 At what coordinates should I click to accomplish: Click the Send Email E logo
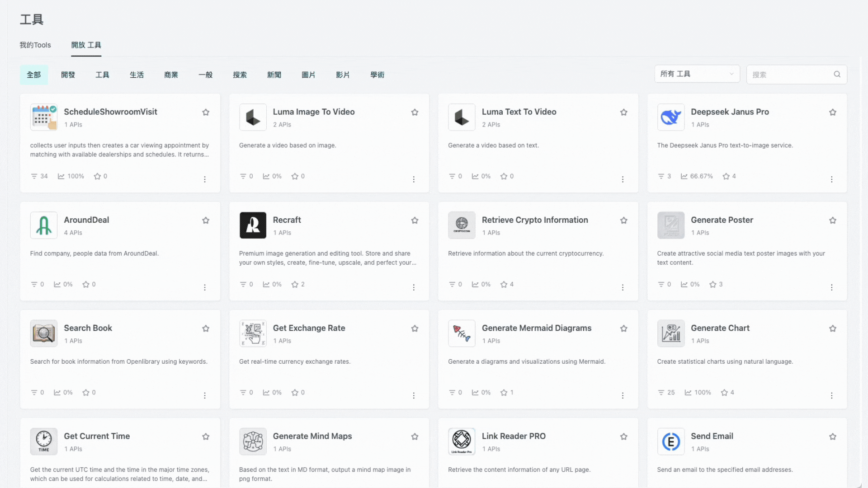click(x=671, y=441)
